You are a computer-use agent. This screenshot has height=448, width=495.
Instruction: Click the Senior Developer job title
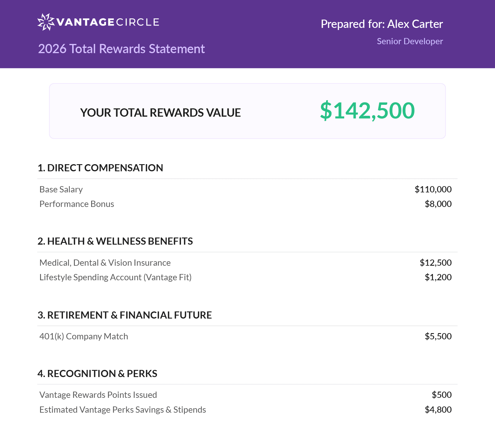click(410, 41)
